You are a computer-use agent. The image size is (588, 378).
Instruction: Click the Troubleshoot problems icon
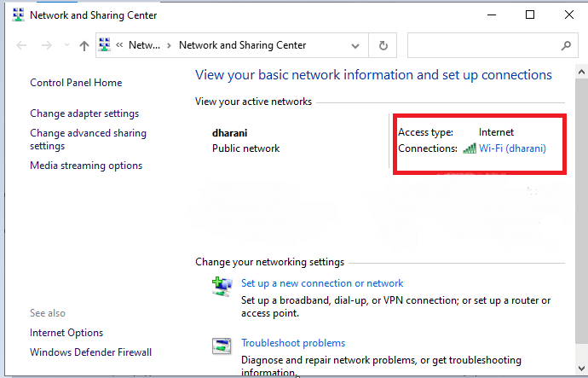pos(221,345)
